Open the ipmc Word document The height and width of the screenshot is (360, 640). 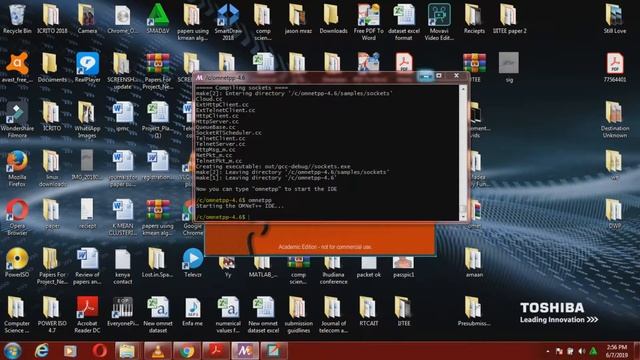point(122,117)
